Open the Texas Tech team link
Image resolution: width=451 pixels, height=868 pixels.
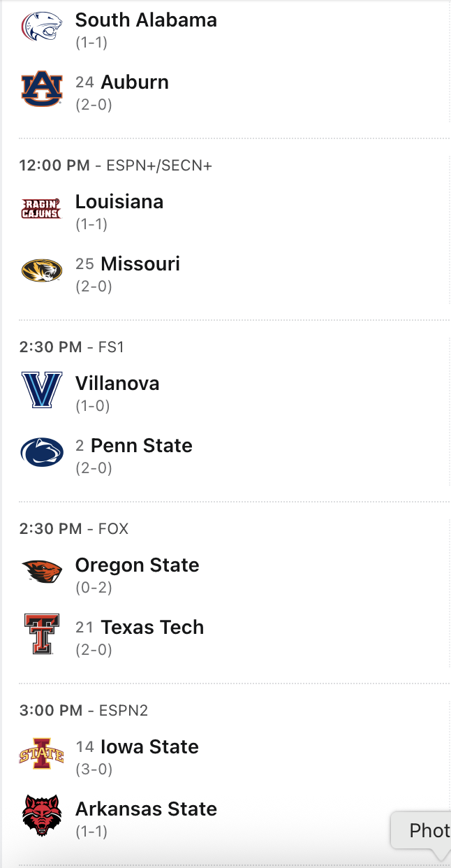point(152,628)
